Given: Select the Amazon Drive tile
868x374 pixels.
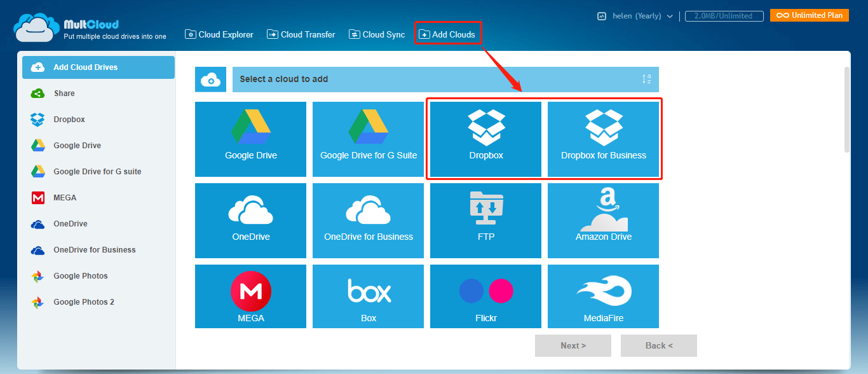Looking at the screenshot, I should click(603, 221).
